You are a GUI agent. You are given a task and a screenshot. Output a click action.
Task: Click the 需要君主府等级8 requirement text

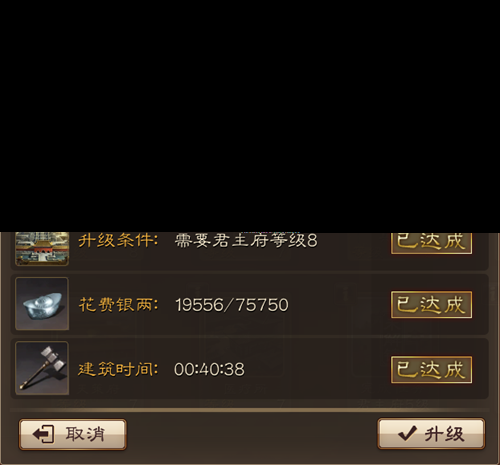pyautogui.click(x=246, y=241)
